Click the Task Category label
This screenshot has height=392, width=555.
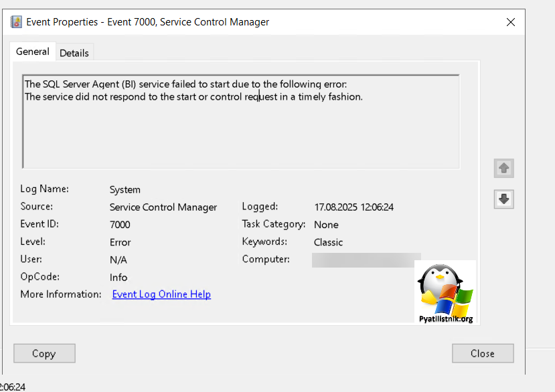click(x=274, y=224)
